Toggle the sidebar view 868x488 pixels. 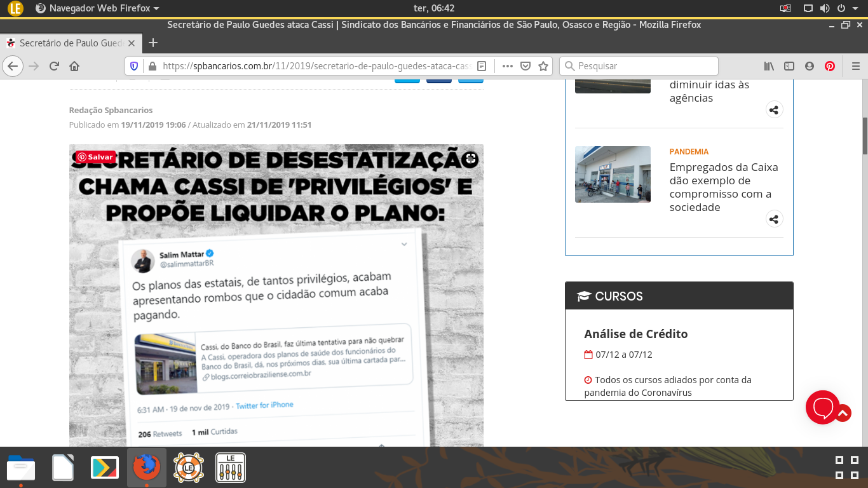coord(789,66)
